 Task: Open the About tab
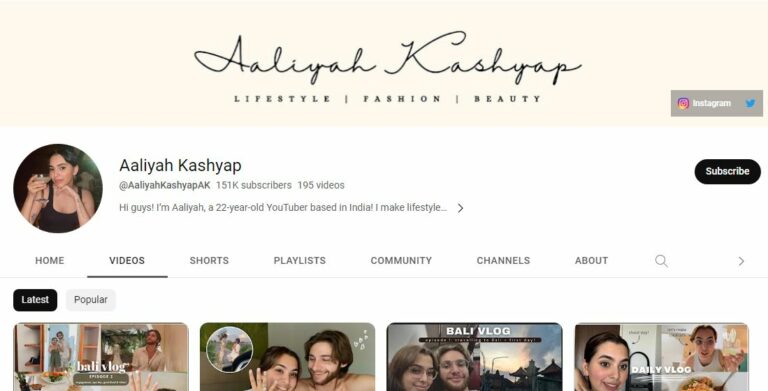[x=591, y=261]
